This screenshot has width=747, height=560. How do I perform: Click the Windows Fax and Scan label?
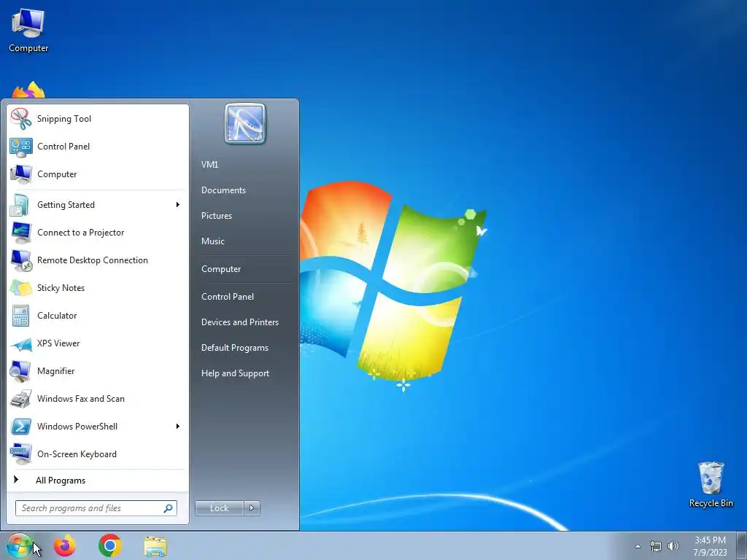click(x=80, y=399)
